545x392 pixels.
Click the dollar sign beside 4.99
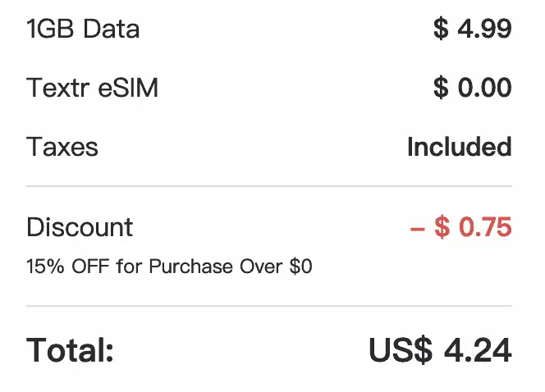(441, 30)
